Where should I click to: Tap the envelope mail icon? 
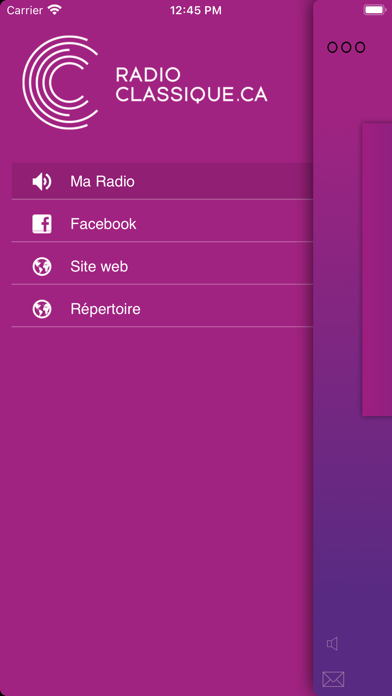coord(333,679)
